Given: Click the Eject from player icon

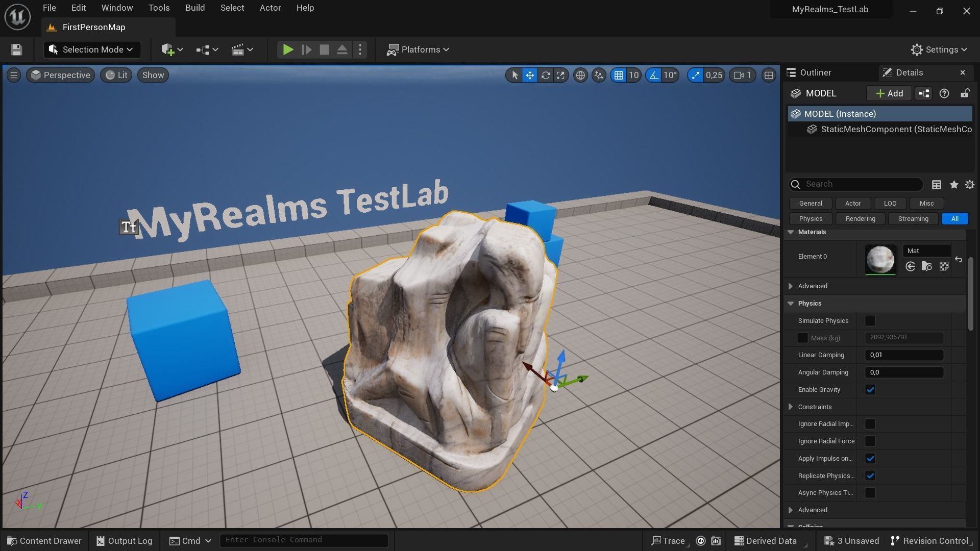Looking at the screenshot, I should coord(342,49).
